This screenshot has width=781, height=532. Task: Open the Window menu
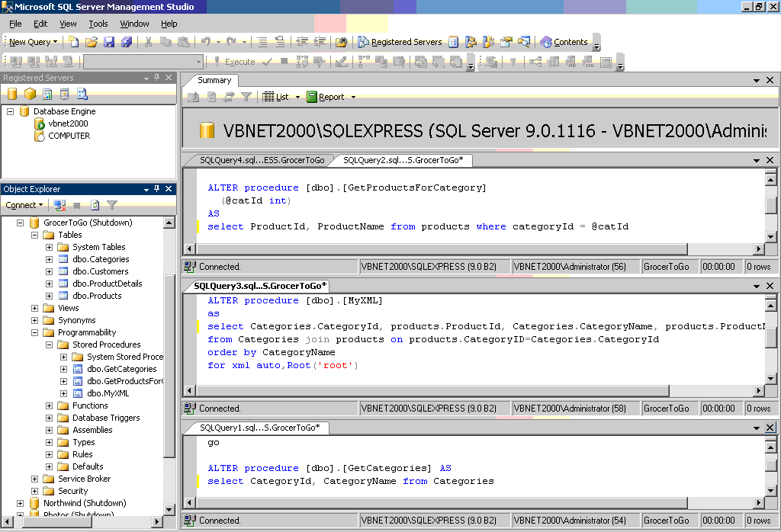pos(134,24)
